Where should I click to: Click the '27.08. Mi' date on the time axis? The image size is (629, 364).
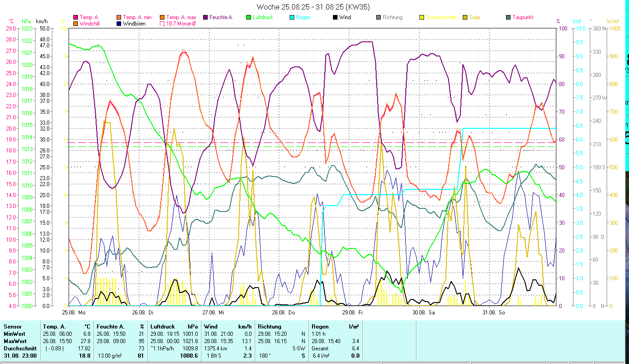(x=214, y=313)
